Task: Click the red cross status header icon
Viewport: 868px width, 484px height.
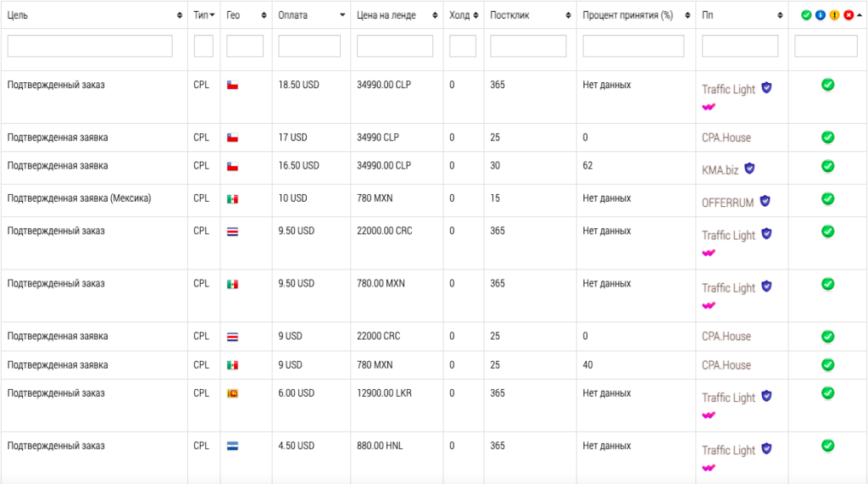Action: tap(849, 15)
